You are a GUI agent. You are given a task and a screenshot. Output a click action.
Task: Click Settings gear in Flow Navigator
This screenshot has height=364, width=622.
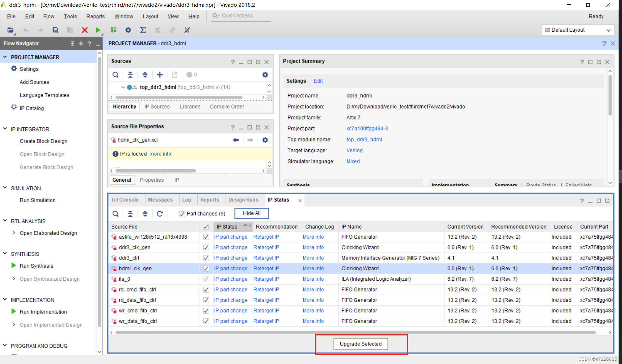coord(14,69)
